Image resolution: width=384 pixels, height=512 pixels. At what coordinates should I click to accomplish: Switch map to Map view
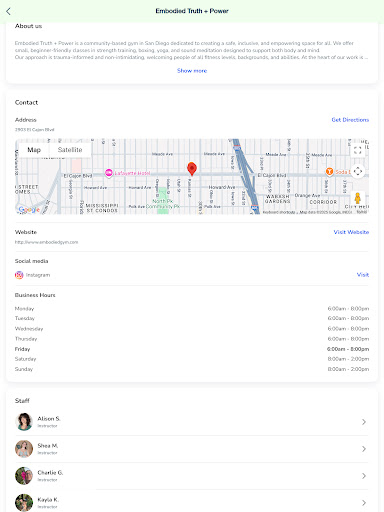(x=34, y=150)
